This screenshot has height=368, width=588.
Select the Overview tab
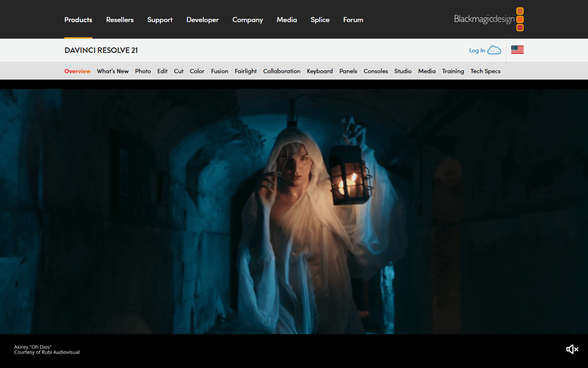77,71
